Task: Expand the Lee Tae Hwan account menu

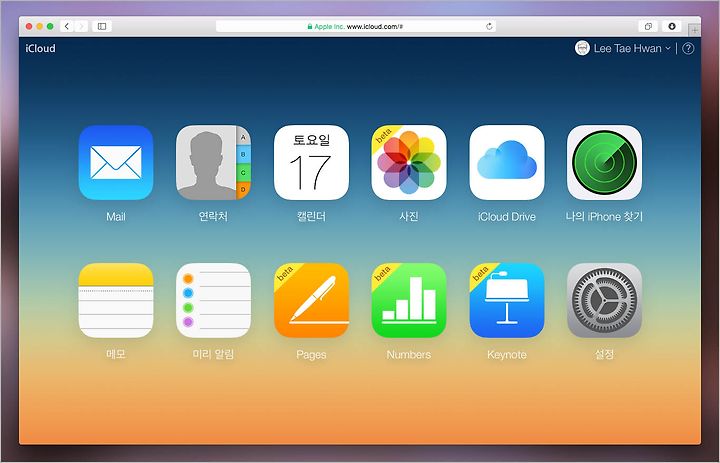Action: click(x=632, y=48)
